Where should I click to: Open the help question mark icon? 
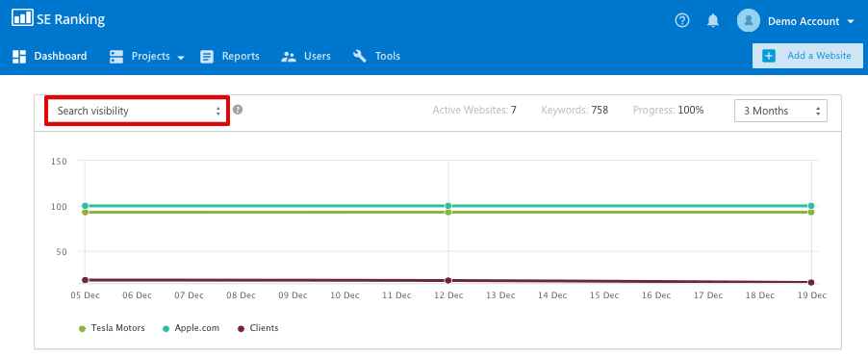(x=682, y=20)
